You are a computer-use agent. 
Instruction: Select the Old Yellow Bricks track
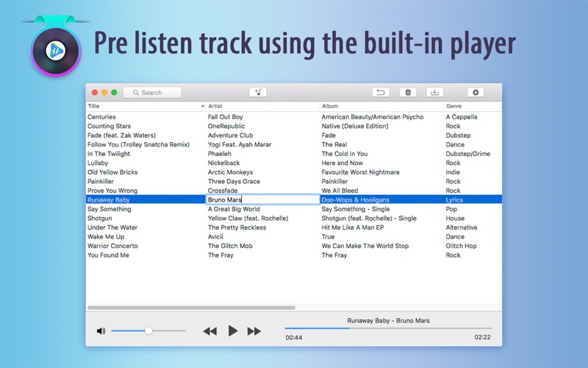112,172
